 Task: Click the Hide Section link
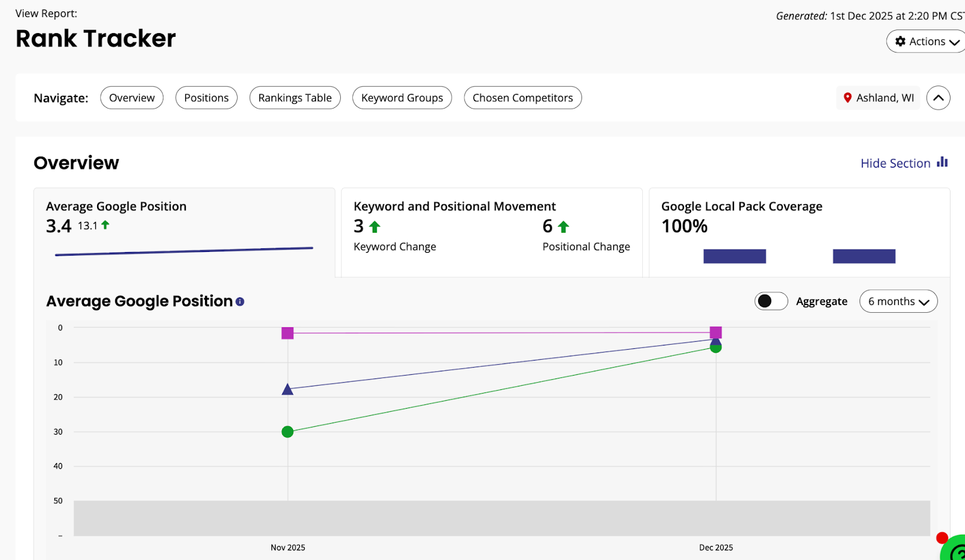(895, 163)
